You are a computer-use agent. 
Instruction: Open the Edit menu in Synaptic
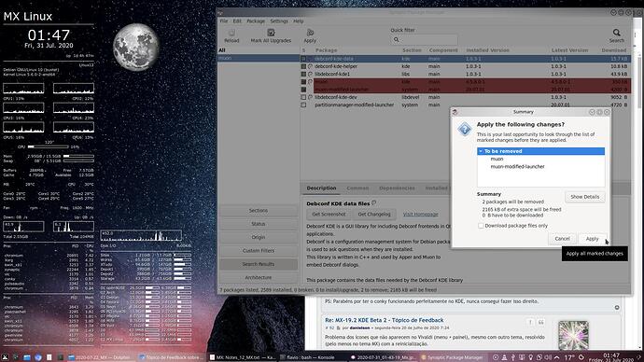coord(237,21)
